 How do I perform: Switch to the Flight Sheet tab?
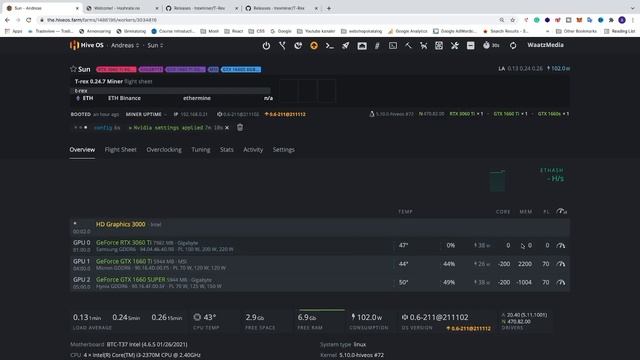tap(120, 149)
